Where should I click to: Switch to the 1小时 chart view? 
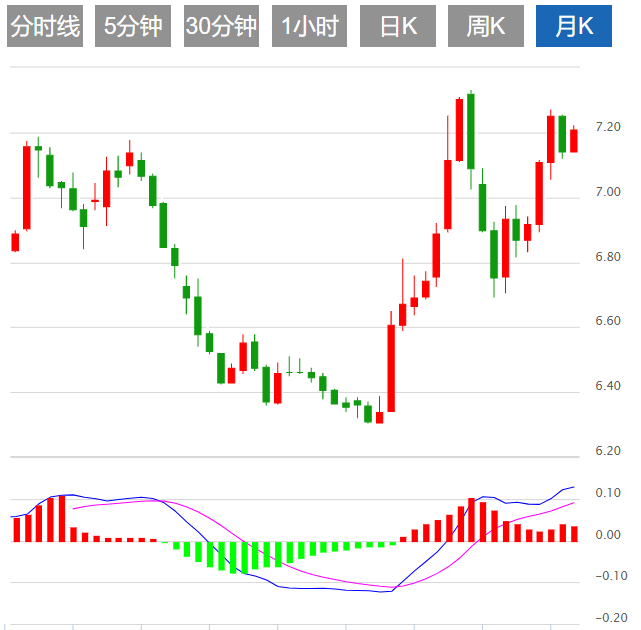click(x=309, y=27)
